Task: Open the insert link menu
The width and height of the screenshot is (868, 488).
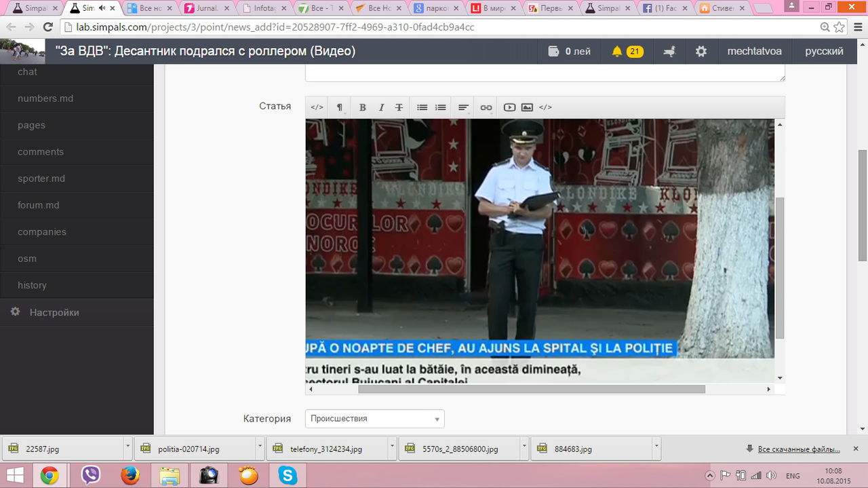Action: coord(486,107)
